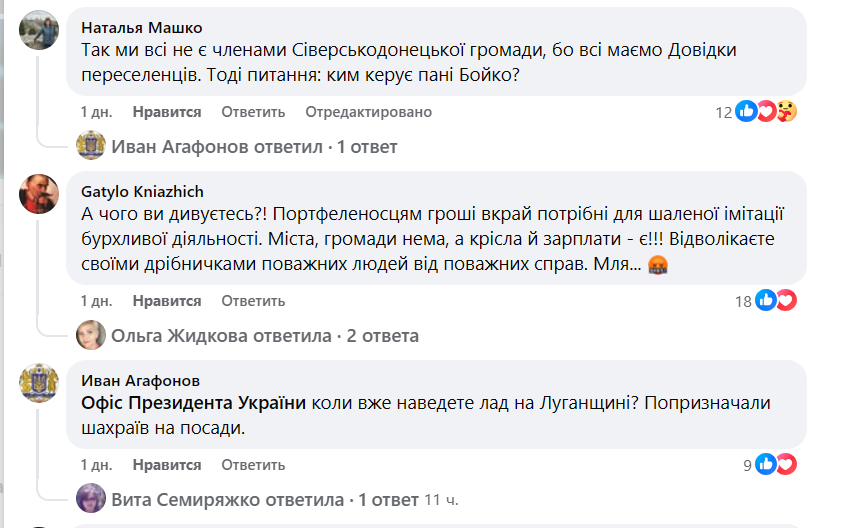View edit history via Отредактировано
Viewport: 851px width, 528px height.
[x=368, y=112]
